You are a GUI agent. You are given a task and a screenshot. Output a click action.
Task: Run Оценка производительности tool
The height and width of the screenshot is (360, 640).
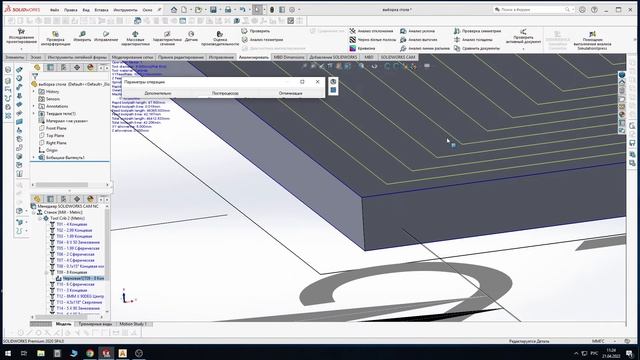220,38
